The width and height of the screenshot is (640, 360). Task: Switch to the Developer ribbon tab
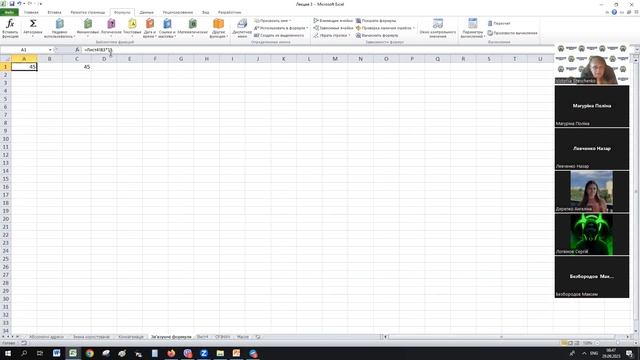point(229,12)
